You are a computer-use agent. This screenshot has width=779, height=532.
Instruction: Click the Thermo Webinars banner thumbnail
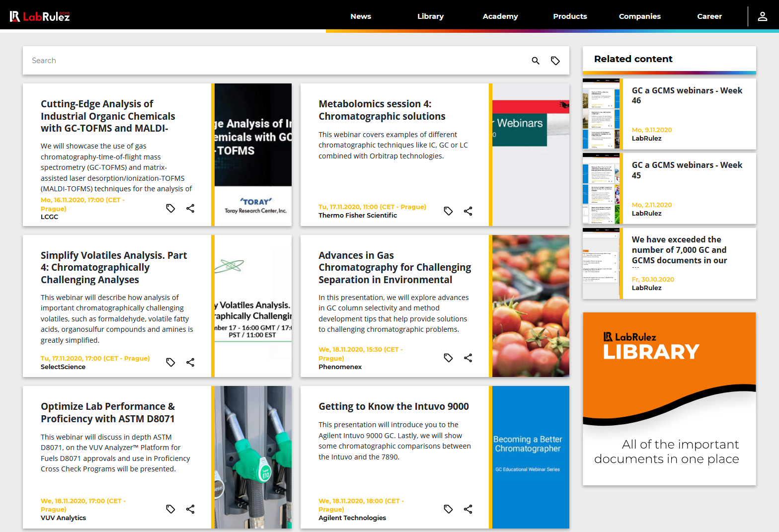point(531,155)
